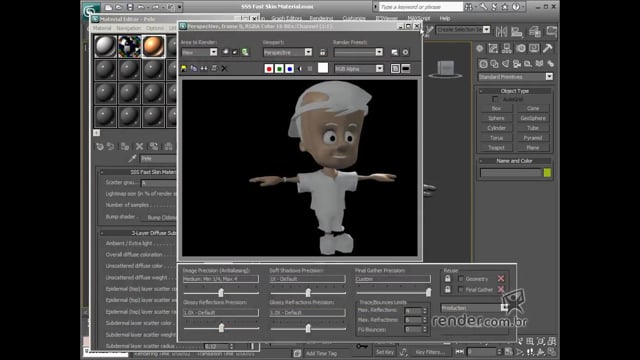Click the Environment and Effects dialog icon
This screenshot has width=640, height=360.
[x=405, y=52]
